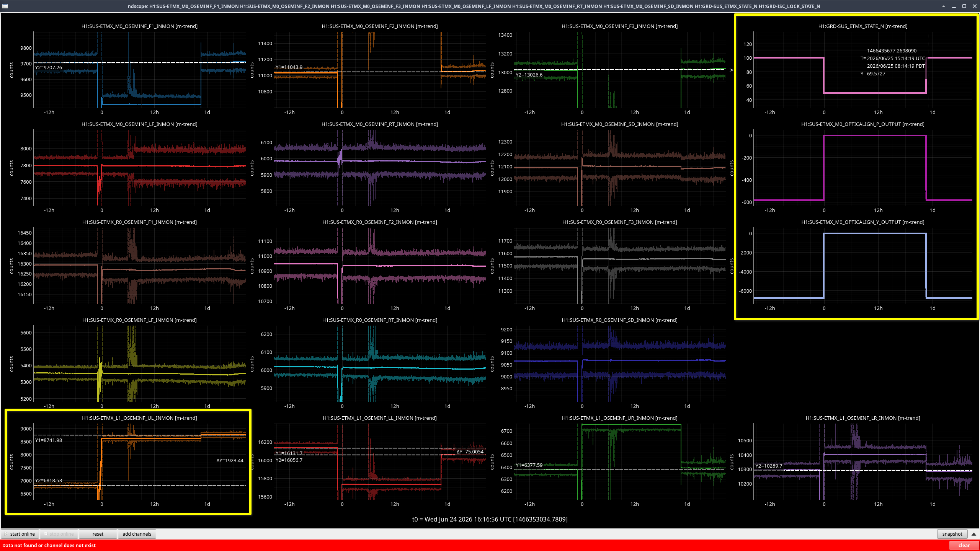Reset the plot view

coord(98,534)
